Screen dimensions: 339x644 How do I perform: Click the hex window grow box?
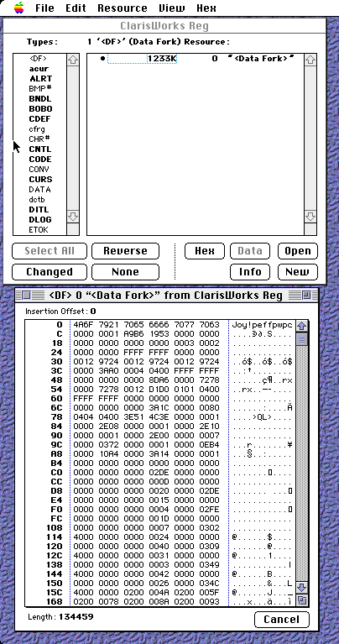point(301,600)
